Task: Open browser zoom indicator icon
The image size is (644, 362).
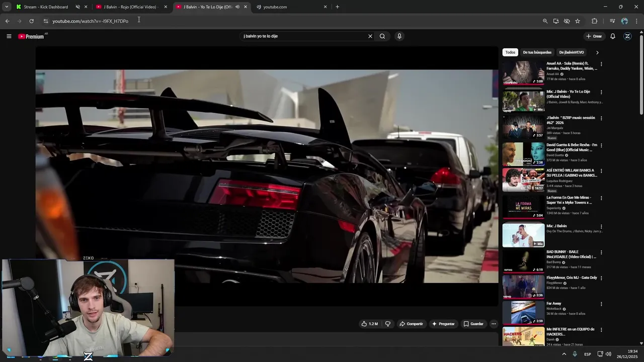Action: (545, 21)
